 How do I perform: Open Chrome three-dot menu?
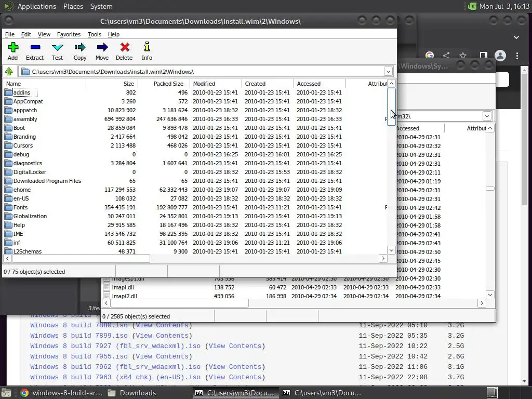point(517,56)
